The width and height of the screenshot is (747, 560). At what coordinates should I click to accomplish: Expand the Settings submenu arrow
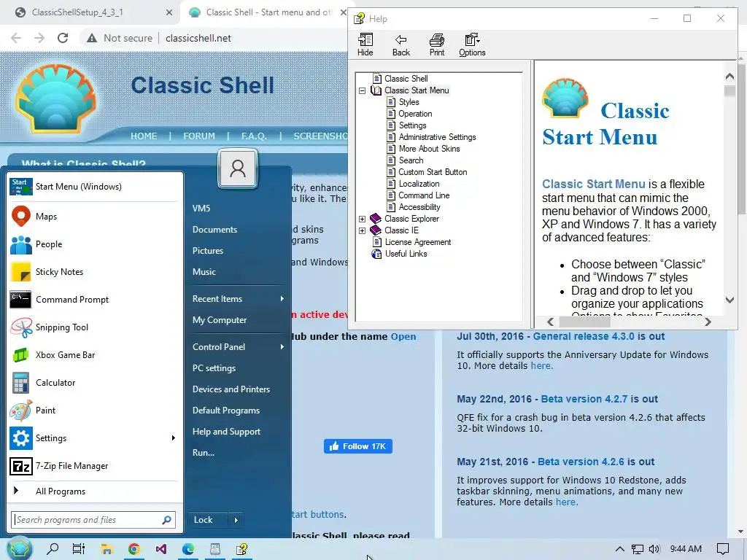[173, 438]
